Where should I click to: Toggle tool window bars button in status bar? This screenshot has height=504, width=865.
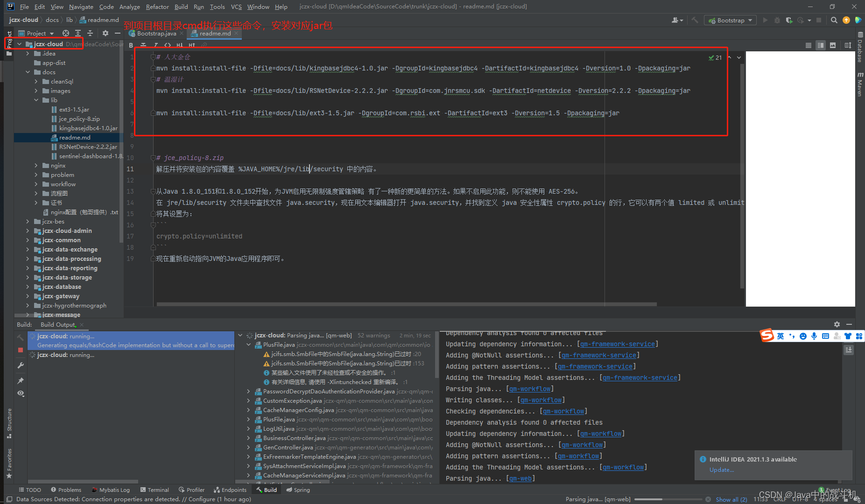click(9, 499)
